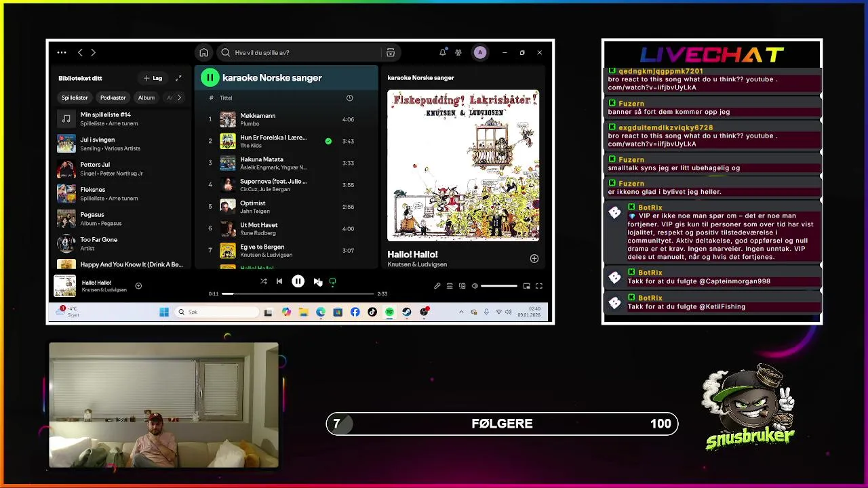Add to Liked Songs in the player bar
Viewport: 868px width, 488px height.
click(x=138, y=286)
